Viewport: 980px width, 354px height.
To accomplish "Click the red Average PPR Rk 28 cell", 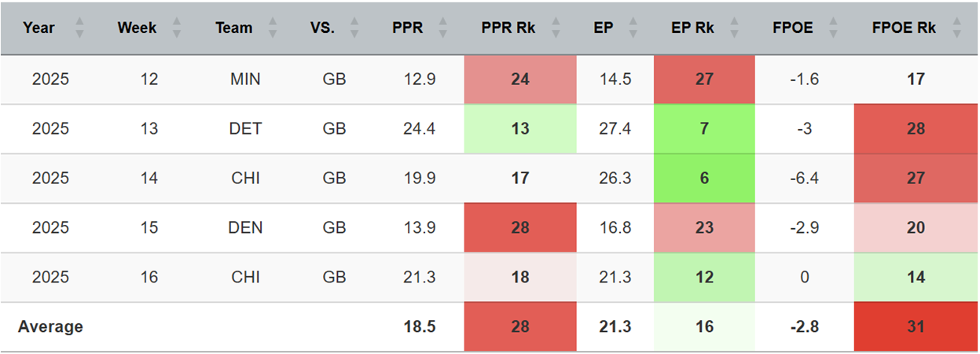I will [x=519, y=326].
